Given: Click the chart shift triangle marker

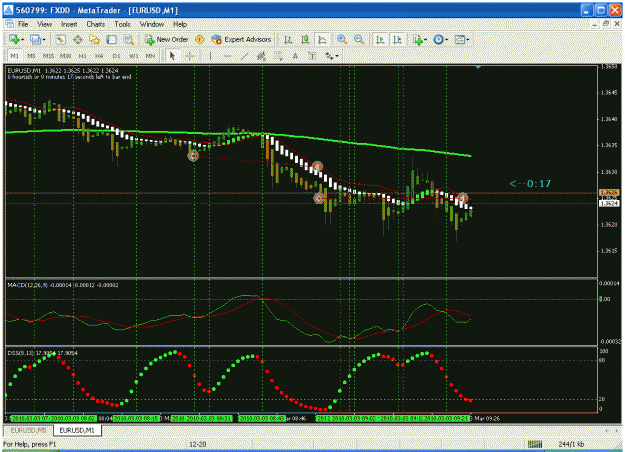Looking at the screenshot, I should 478,67.
